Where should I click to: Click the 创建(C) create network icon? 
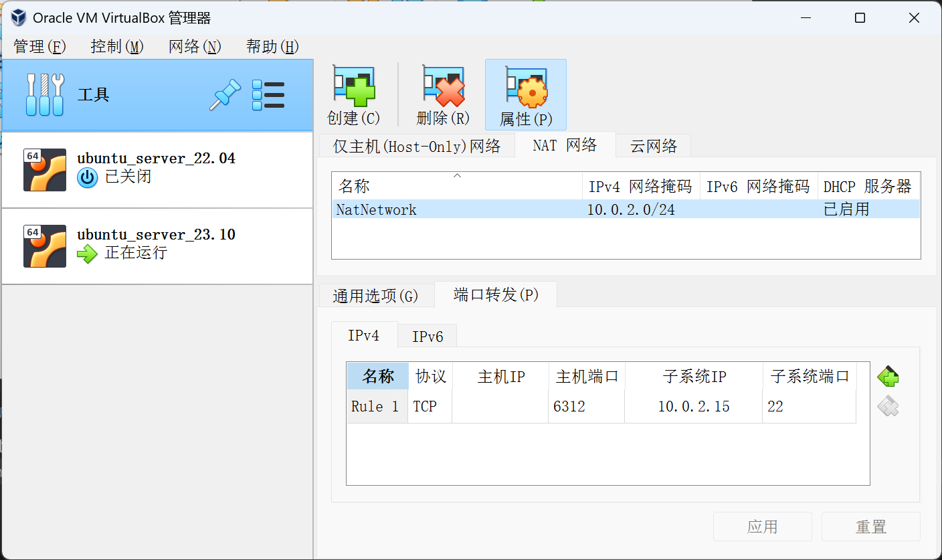click(x=354, y=86)
